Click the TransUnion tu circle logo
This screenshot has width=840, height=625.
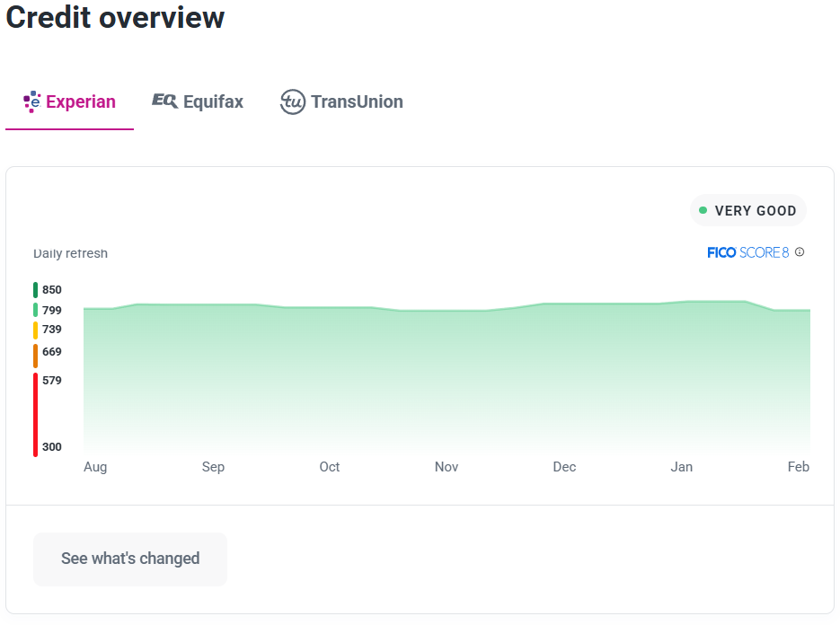pyautogui.click(x=292, y=102)
